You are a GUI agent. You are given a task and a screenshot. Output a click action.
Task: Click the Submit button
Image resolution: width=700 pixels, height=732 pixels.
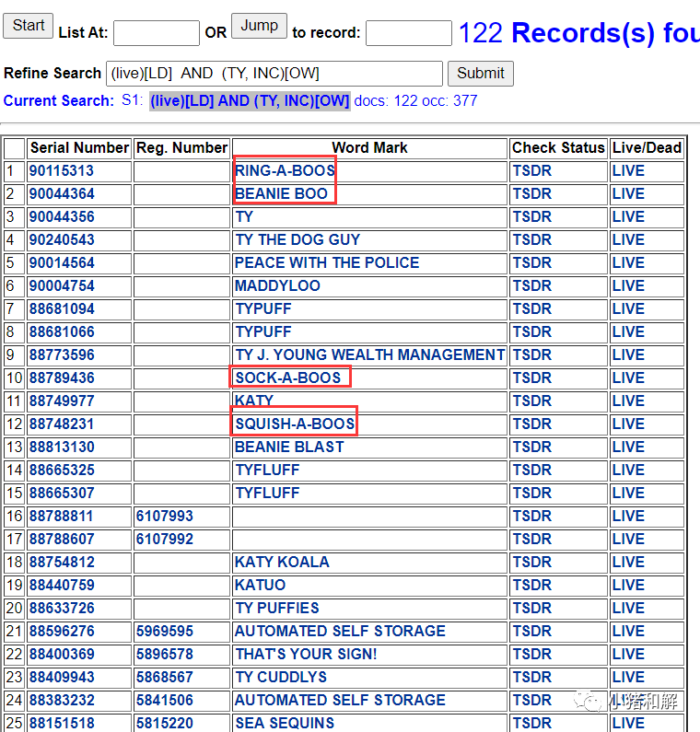tap(481, 74)
